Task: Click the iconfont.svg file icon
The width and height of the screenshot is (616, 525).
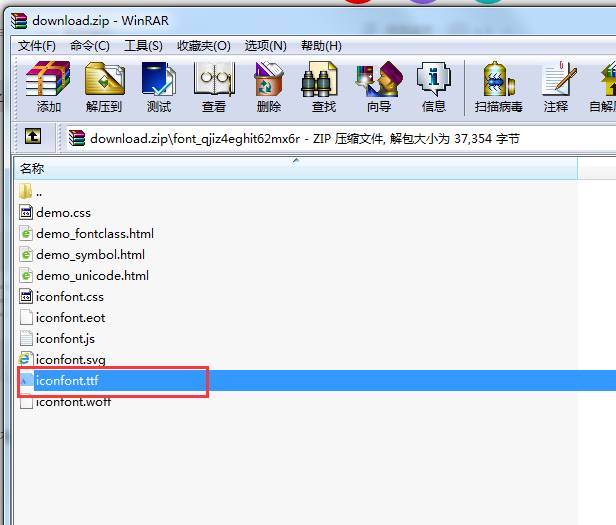Action: click(25, 360)
